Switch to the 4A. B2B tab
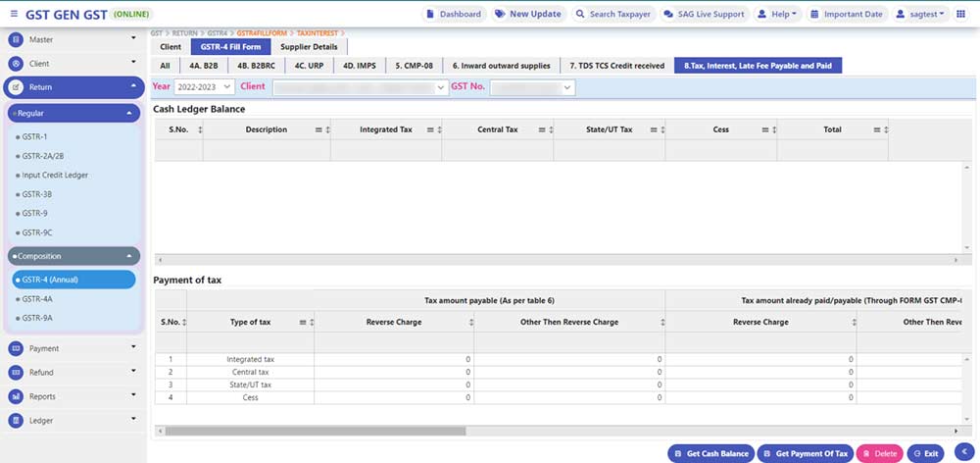 204,66
